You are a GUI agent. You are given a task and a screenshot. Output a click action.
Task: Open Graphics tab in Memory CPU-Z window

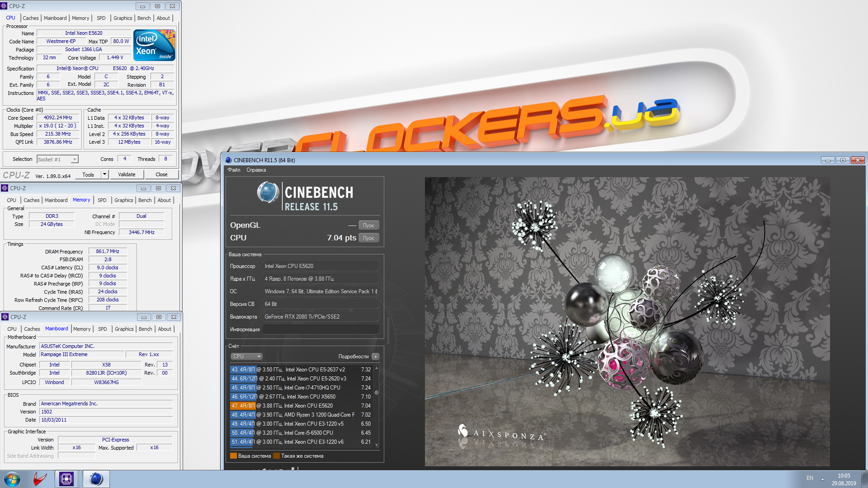click(x=124, y=200)
